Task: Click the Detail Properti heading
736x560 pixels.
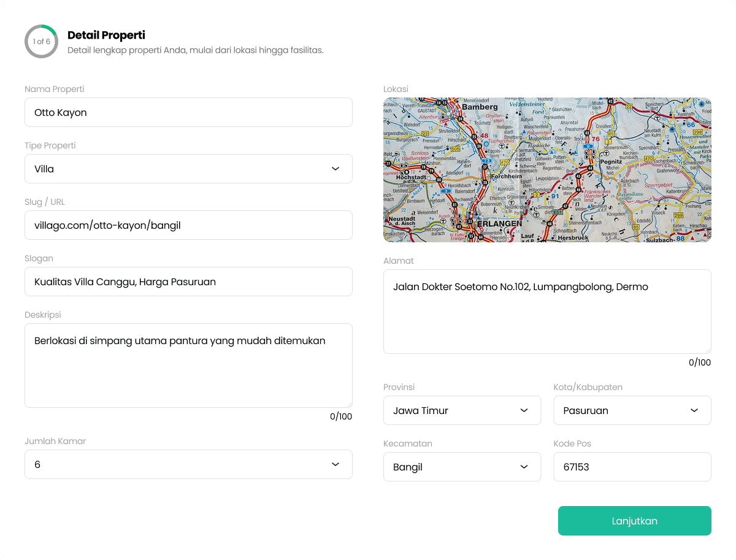Action: [106, 35]
